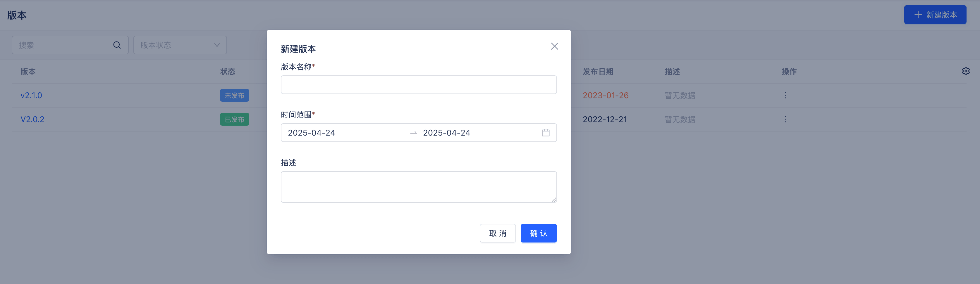Expand the 版本状态 dropdown

click(180, 45)
